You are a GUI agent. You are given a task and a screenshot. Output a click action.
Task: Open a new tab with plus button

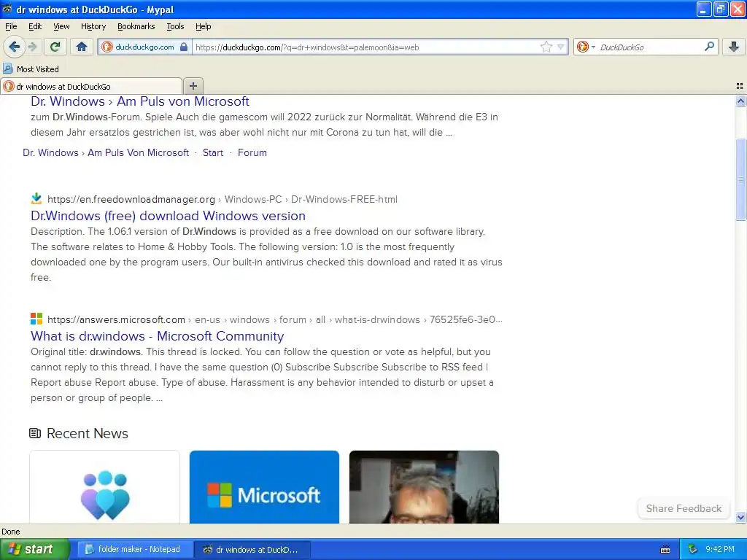[x=193, y=86]
